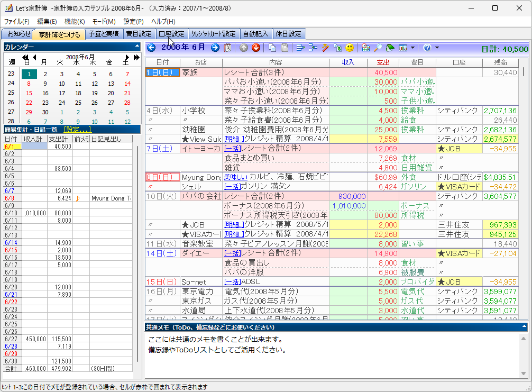Open the dropdown beside the chart icon
This screenshot has height=392, width=532.
tap(411, 48)
